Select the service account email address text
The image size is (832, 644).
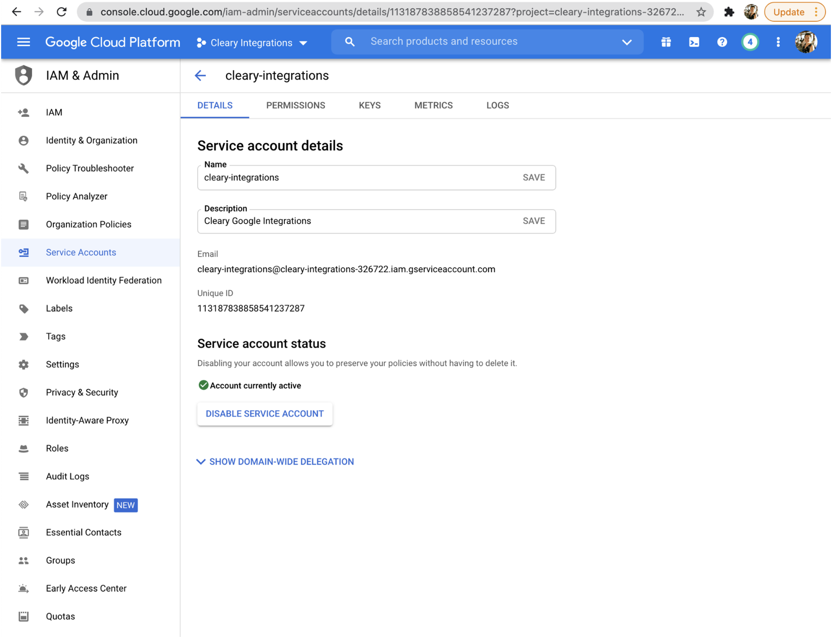tap(346, 269)
